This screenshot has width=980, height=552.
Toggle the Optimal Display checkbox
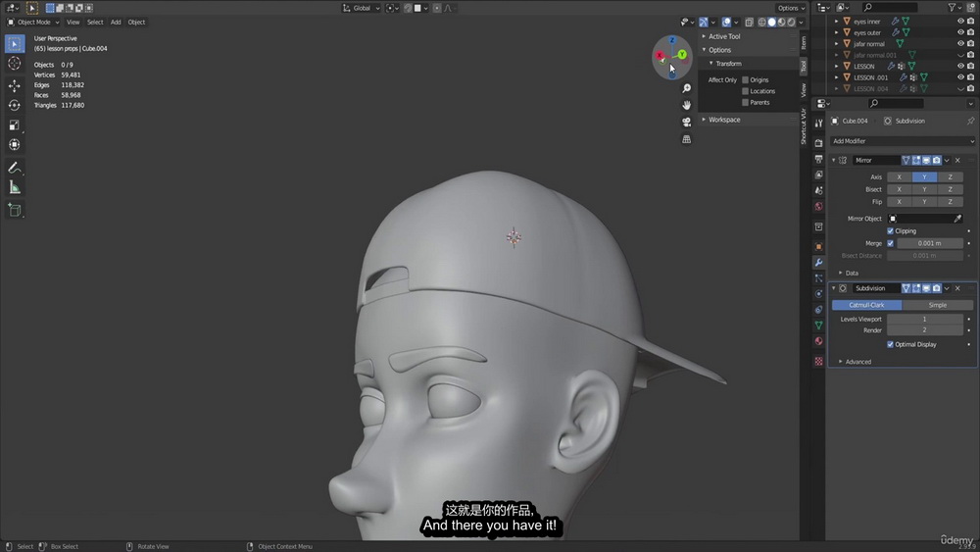(x=891, y=344)
